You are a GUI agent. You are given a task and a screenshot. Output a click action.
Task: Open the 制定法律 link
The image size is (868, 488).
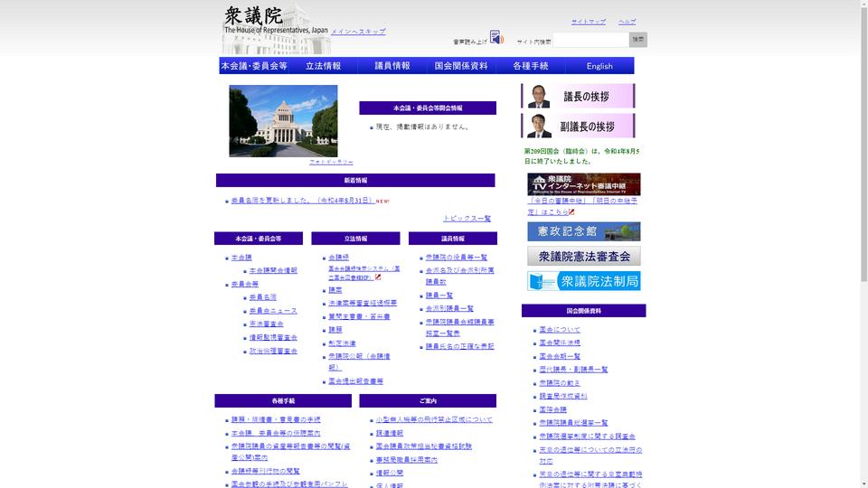tap(342, 343)
